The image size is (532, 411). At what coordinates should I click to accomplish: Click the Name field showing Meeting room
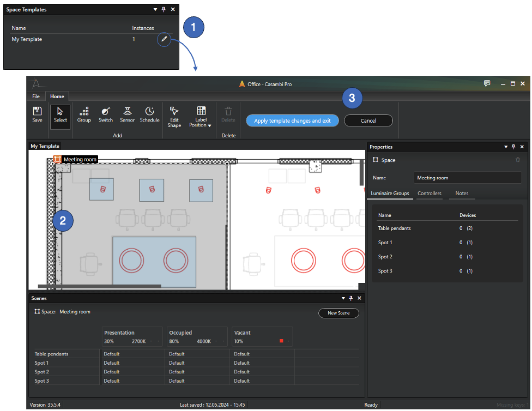point(467,177)
